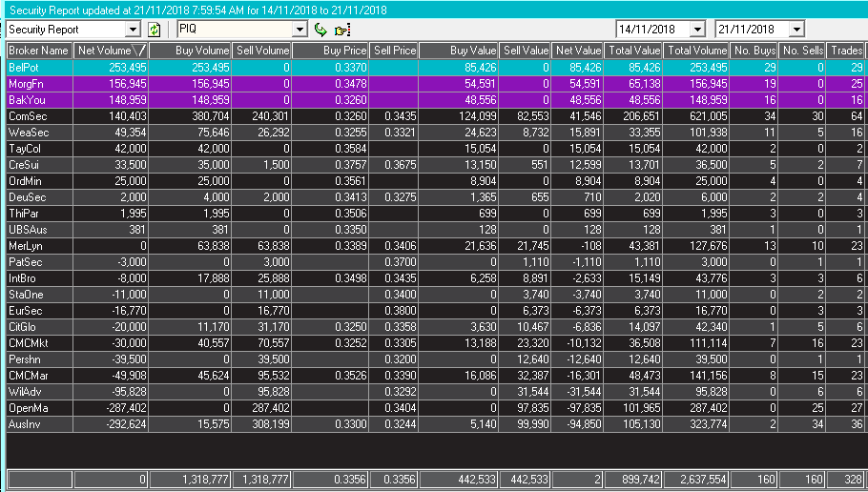This screenshot has height=492, width=868.
Task: Select the WilAdv broker row
Action: click(435, 392)
